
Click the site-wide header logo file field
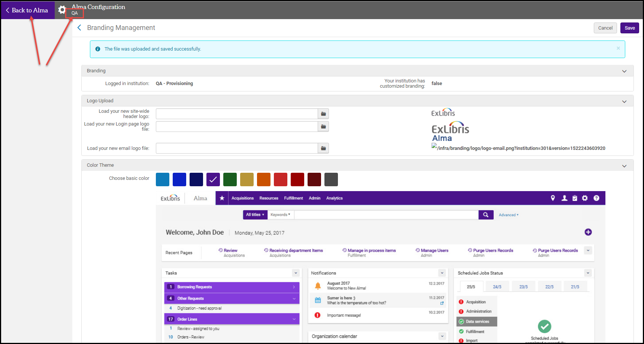237,114
